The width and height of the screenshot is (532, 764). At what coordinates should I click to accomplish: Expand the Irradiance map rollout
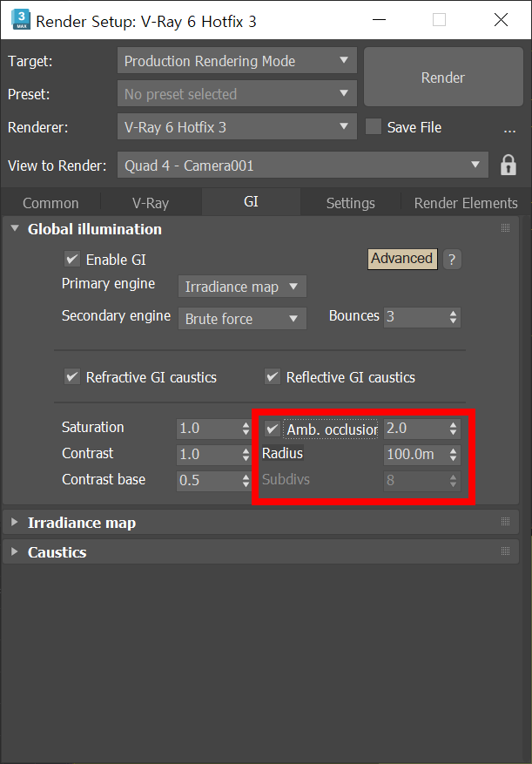(15, 523)
